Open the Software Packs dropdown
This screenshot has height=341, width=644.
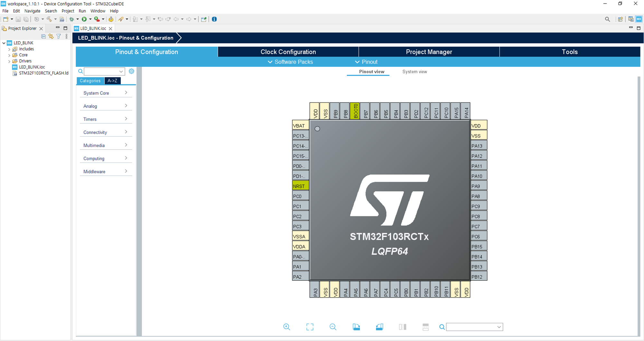point(290,62)
